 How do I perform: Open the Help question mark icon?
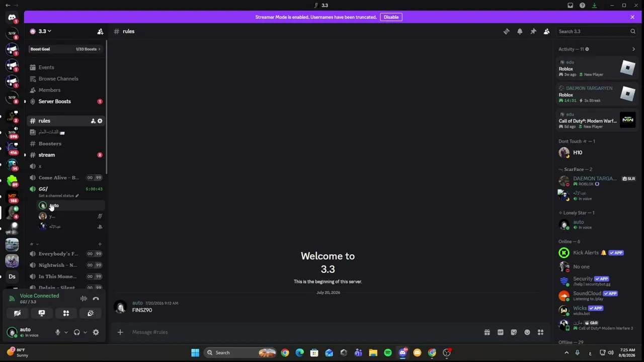coord(582,6)
